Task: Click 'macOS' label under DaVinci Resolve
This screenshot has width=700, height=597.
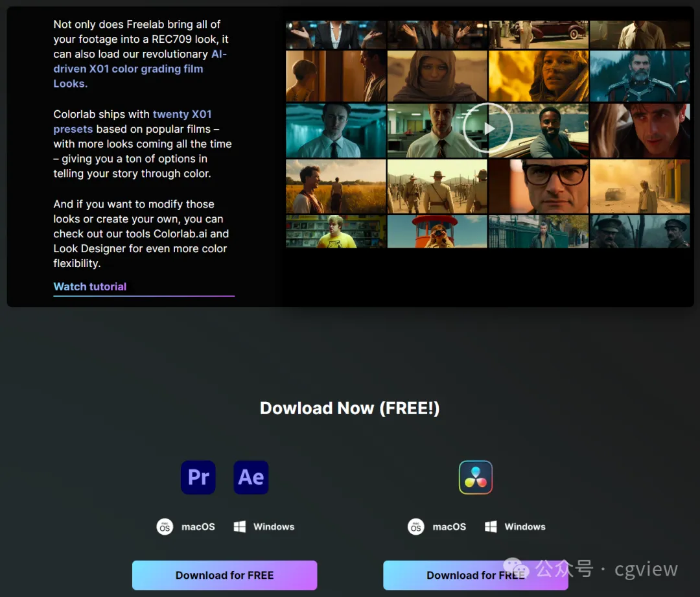Action: pyautogui.click(x=449, y=527)
